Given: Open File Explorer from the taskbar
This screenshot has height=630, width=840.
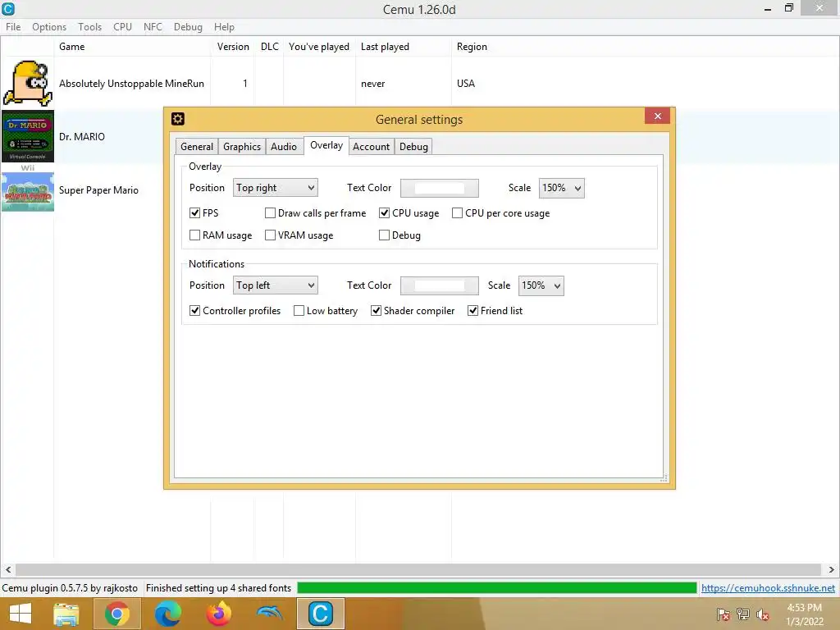Looking at the screenshot, I should coord(66,614).
